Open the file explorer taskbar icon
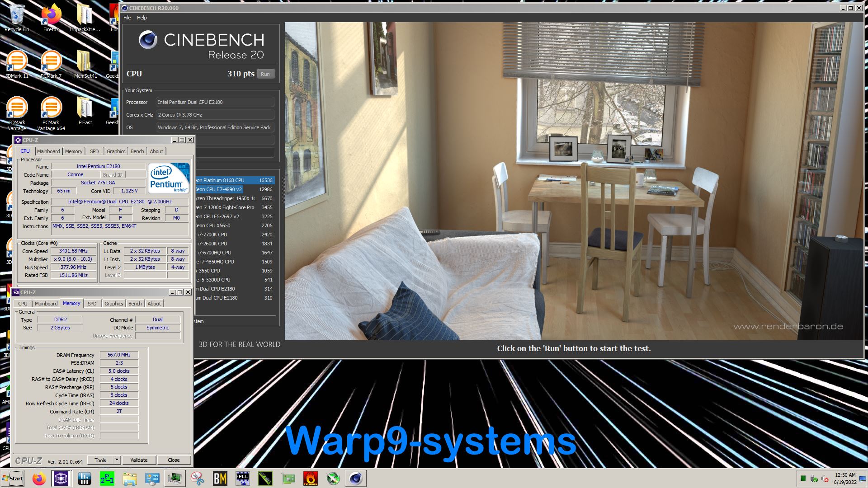The height and width of the screenshot is (488, 868). click(x=130, y=479)
